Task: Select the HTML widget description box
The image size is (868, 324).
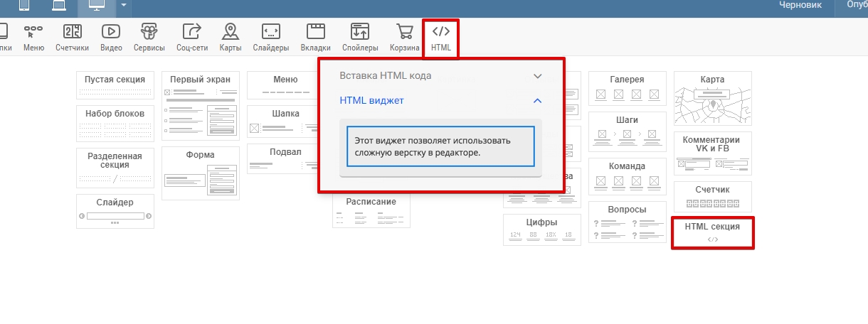Action: pos(440,146)
